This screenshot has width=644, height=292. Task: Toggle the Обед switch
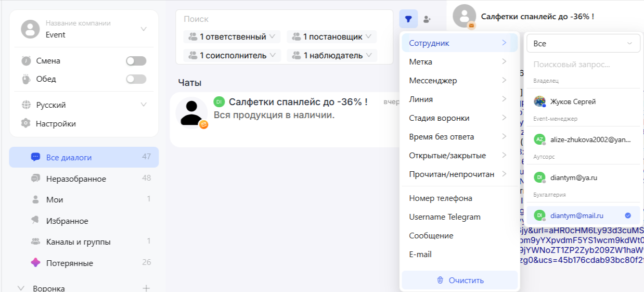click(x=136, y=79)
